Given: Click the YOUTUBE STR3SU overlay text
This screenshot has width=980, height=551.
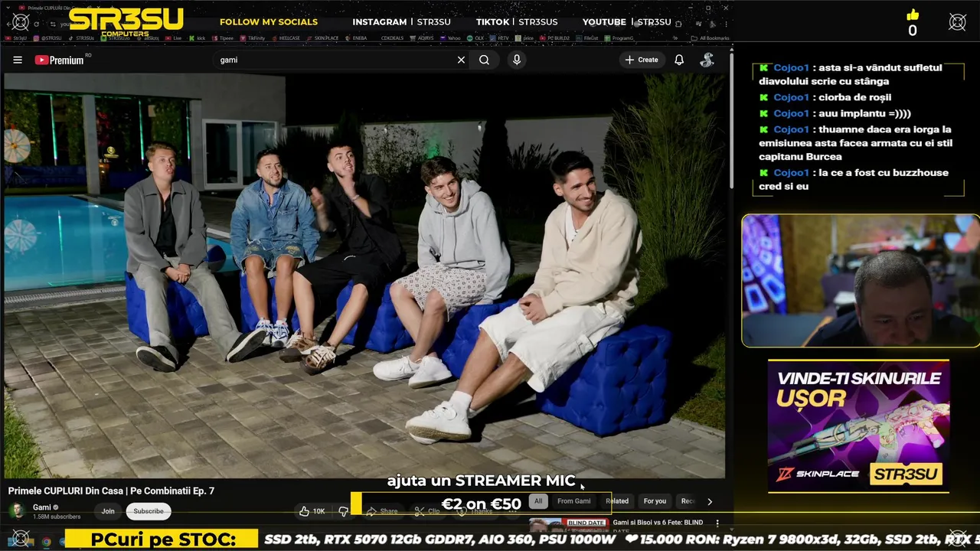Looking at the screenshot, I should 626,22.
